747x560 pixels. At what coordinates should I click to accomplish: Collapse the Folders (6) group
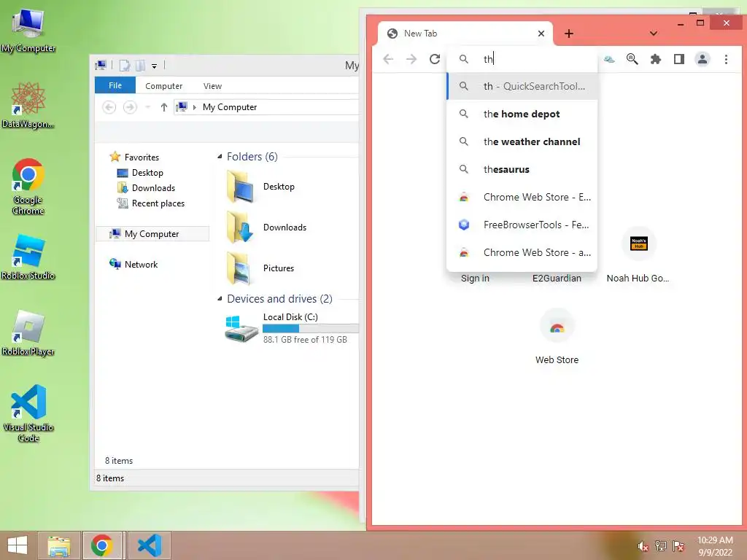click(x=220, y=157)
